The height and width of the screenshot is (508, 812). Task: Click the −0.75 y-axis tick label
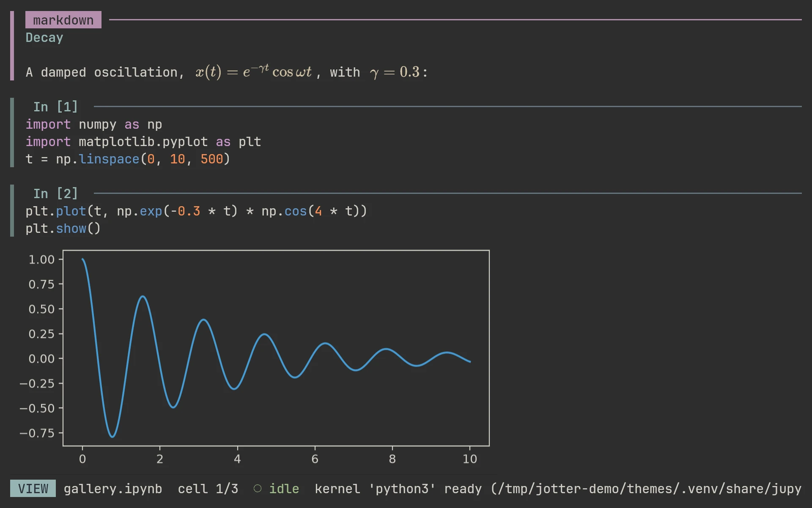click(37, 433)
